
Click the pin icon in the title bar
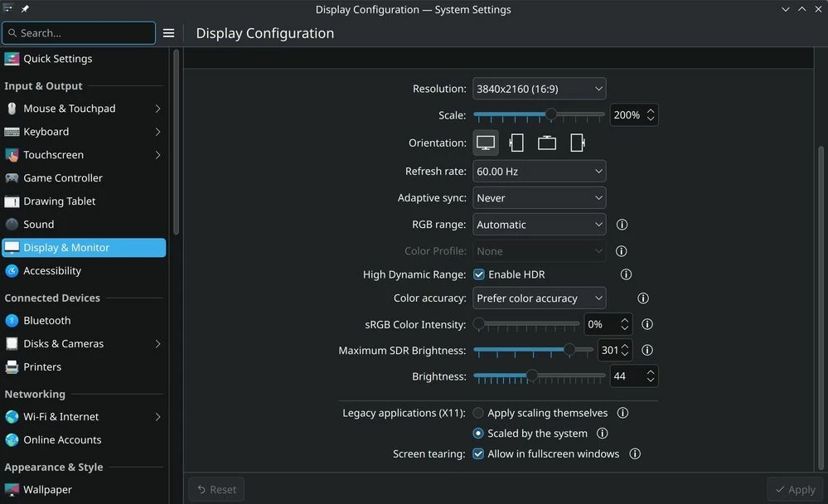tap(25, 9)
